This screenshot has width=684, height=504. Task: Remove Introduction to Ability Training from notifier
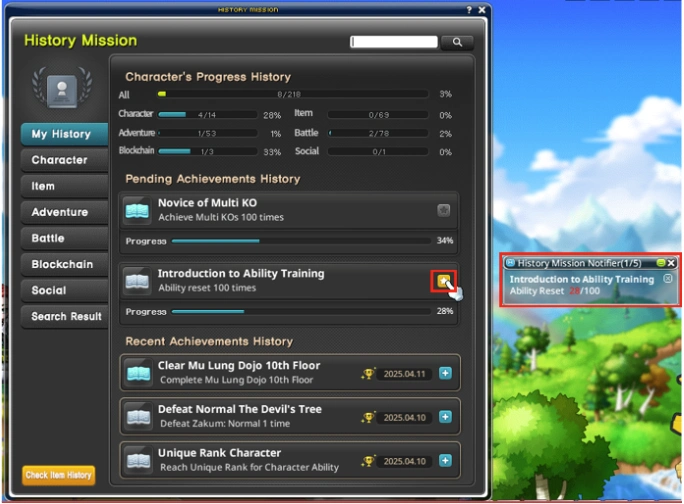coord(668,278)
